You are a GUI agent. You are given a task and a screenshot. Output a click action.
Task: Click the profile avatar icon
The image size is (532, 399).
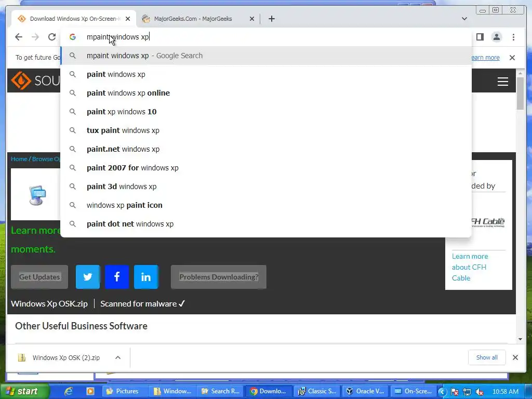[497, 37]
